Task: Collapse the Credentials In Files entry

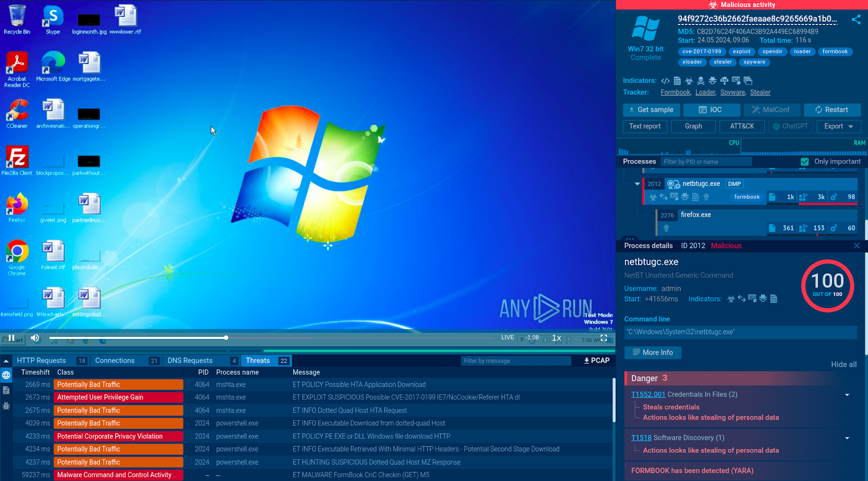Action: (x=847, y=395)
